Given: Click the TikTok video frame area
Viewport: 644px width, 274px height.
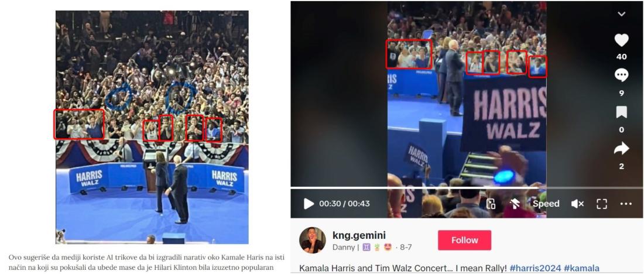Looking at the screenshot, I should 467,94.
